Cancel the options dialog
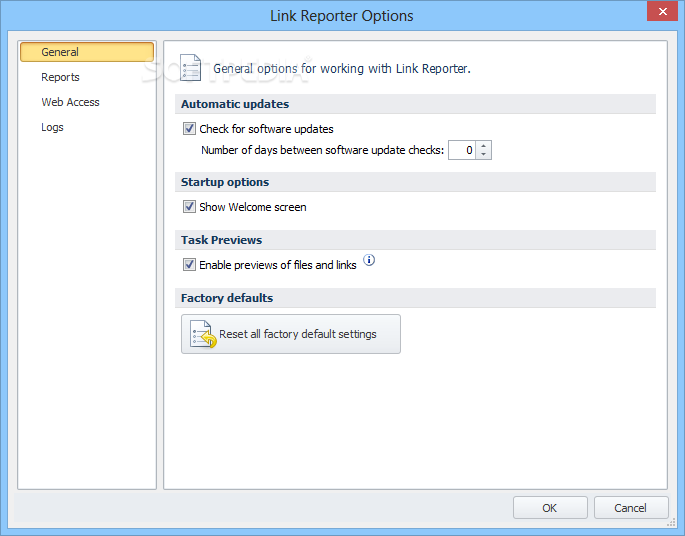The image size is (685, 536). [631, 508]
